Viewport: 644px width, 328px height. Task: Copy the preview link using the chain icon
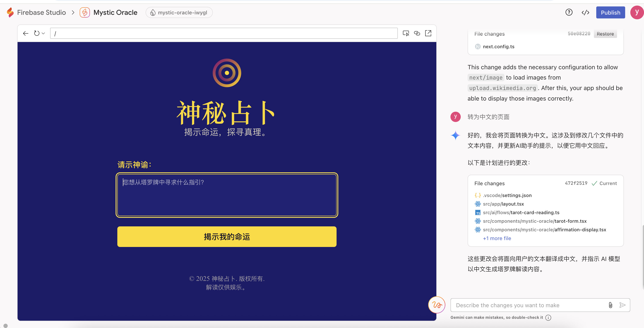pyautogui.click(x=417, y=33)
